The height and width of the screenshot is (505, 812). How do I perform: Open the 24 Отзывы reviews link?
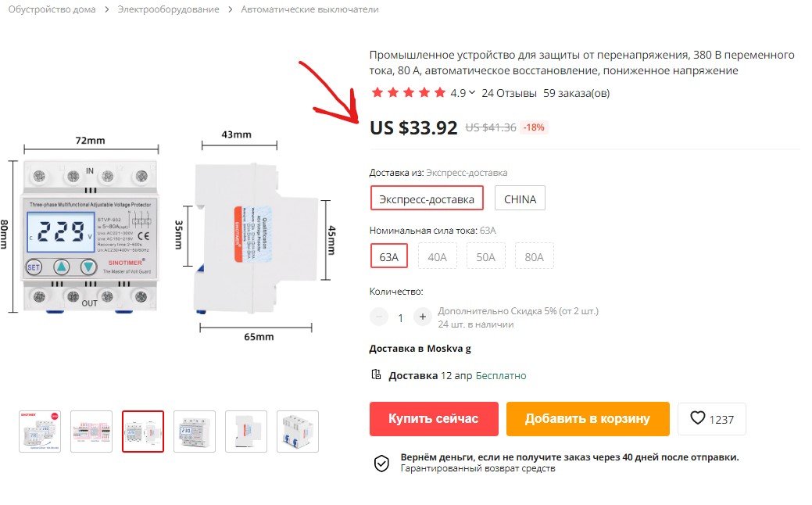pyautogui.click(x=509, y=93)
